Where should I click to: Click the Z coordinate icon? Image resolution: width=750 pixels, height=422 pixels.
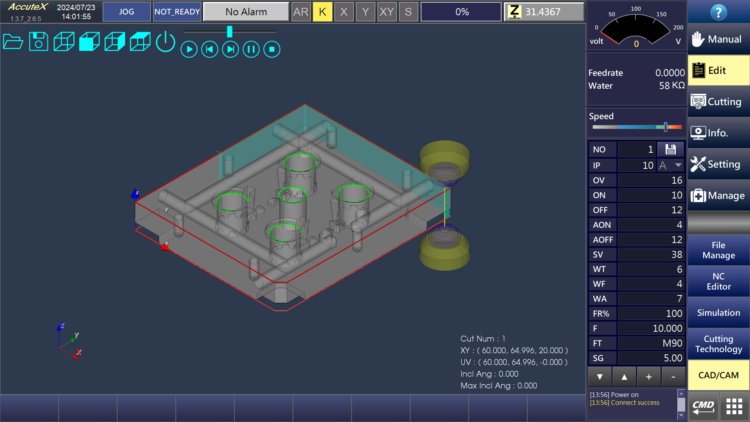(514, 12)
